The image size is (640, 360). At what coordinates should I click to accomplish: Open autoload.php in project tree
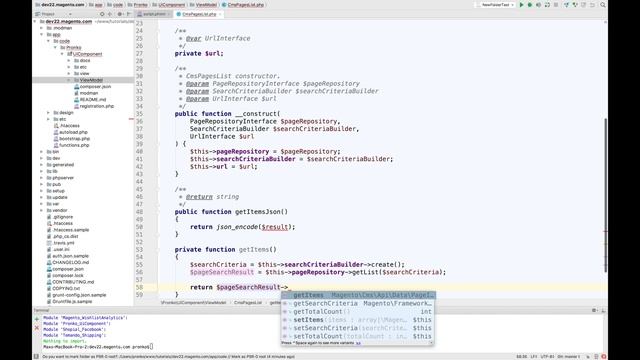(x=73, y=132)
